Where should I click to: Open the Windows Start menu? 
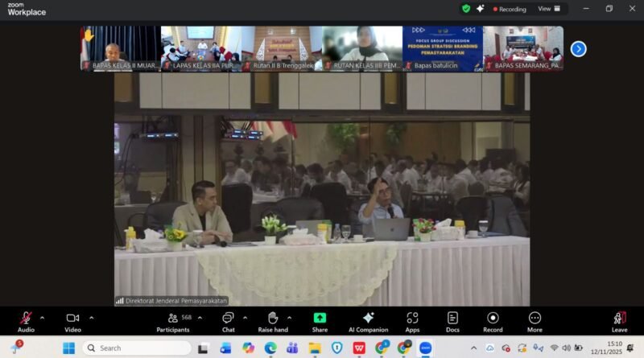click(x=68, y=348)
